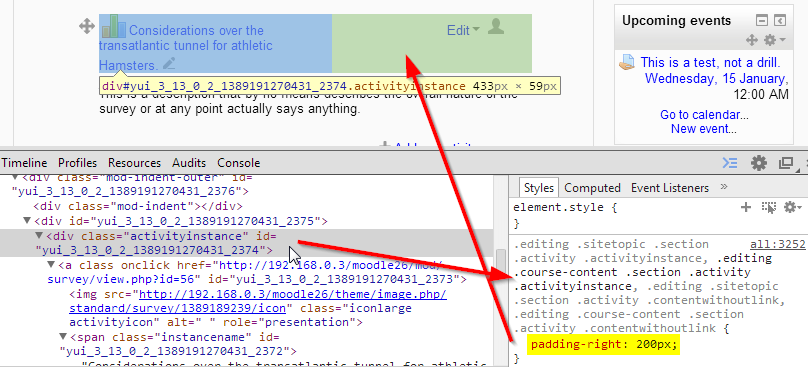Toggle the element state selector icon
Screen dimensions: 808x367
(769, 207)
